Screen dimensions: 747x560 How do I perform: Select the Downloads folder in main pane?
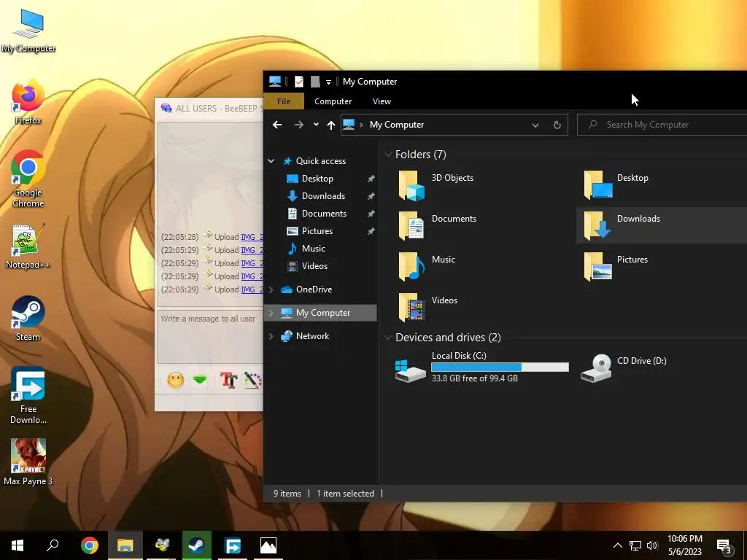point(622,226)
